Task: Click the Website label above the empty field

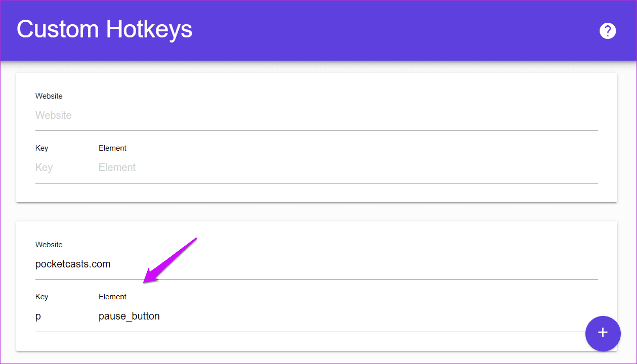Action: point(49,96)
